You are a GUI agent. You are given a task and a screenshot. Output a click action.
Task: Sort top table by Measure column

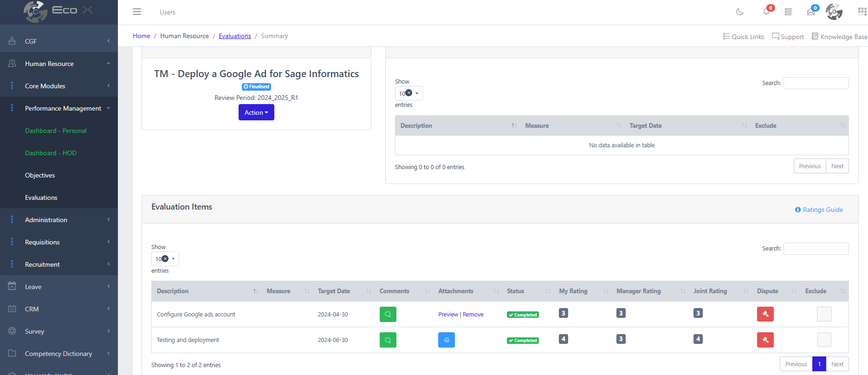(x=572, y=125)
